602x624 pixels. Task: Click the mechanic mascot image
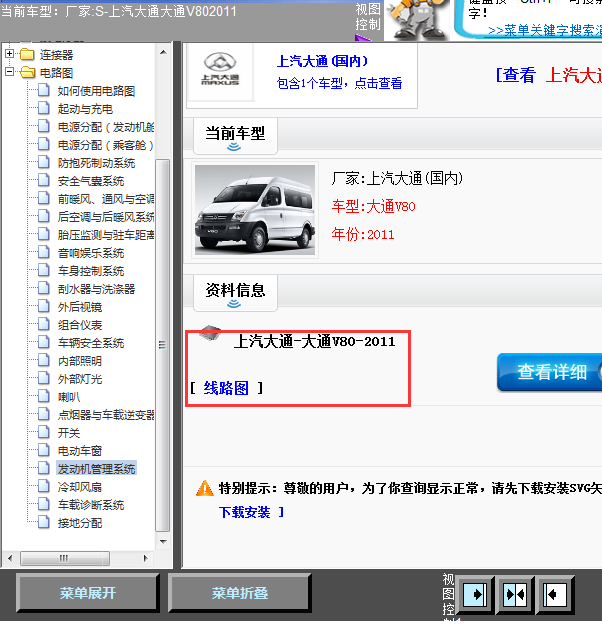(417, 19)
